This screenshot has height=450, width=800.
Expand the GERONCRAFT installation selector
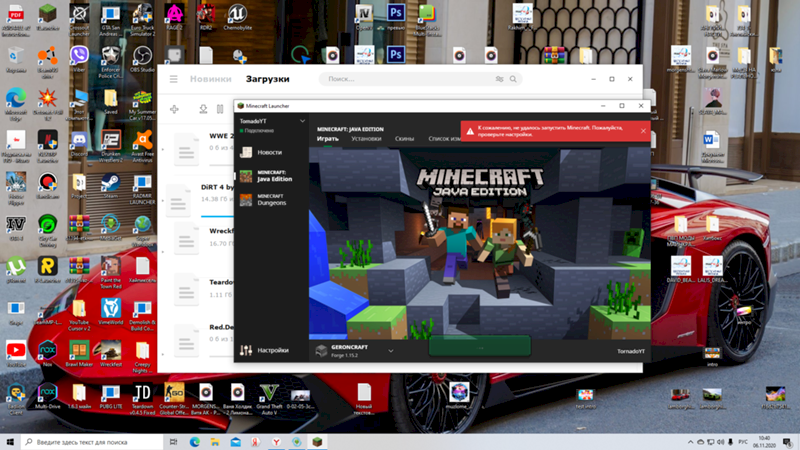tap(391, 351)
